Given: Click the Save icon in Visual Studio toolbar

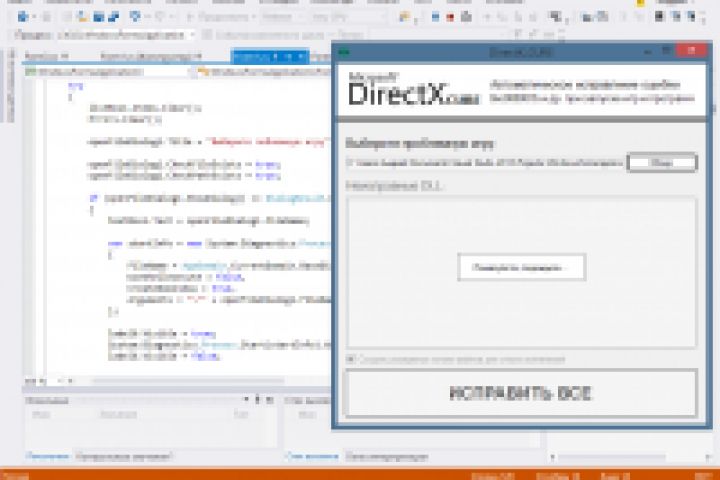Looking at the screenshot, I should click(98, 17).
